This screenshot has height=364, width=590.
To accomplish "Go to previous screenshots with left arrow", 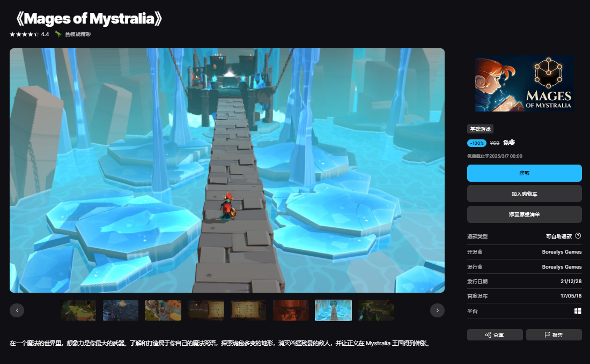I will pyautogui.click(x=17, y=310).
